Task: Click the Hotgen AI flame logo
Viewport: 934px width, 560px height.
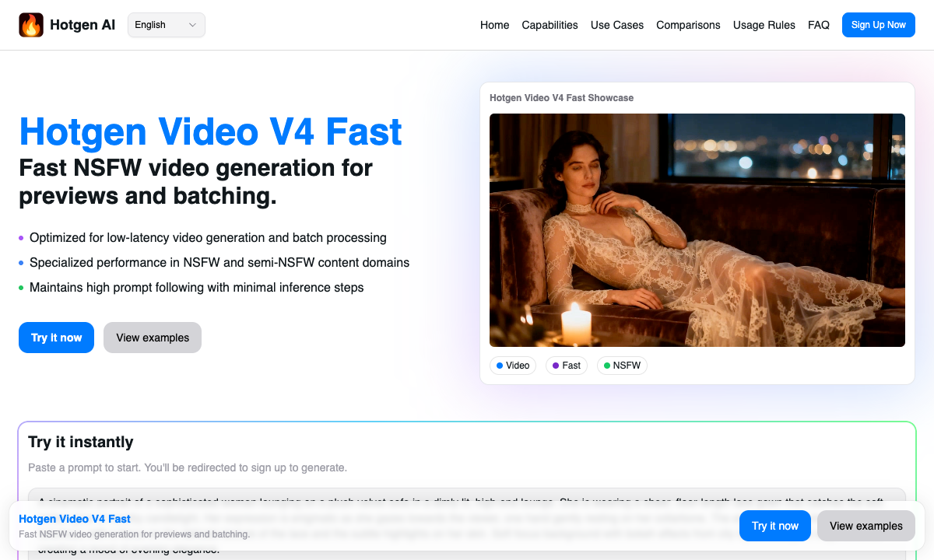Action: [31, 24]
